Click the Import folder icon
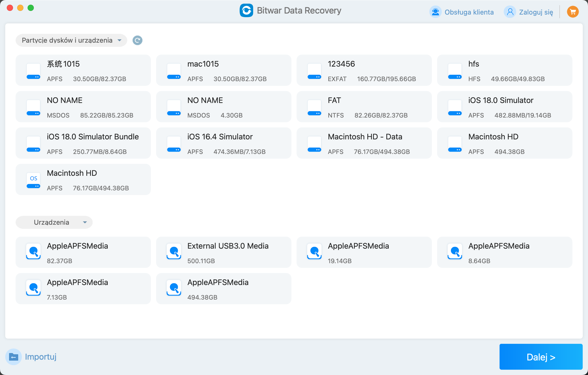The width and height of the screenshot is (588, 375). [x=13, y=357]
